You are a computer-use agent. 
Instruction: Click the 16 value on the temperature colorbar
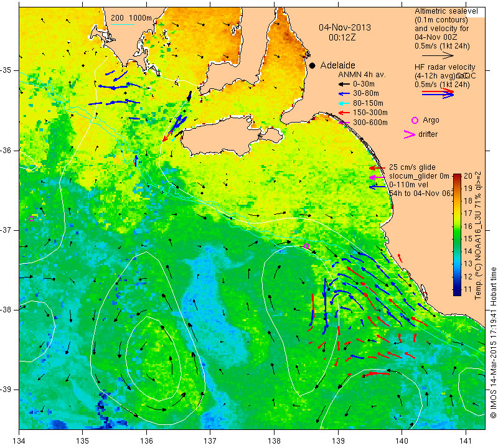(468, 226)
